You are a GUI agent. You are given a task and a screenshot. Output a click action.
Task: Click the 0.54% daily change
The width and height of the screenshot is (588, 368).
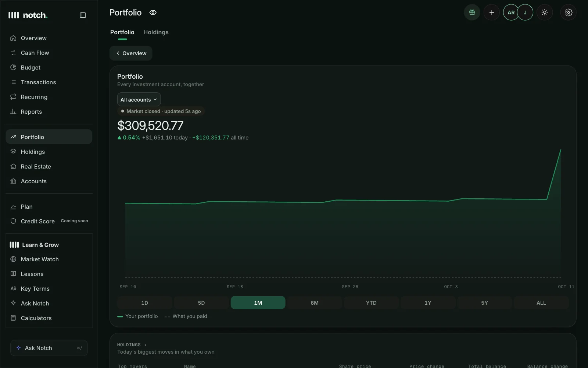[129, 138]
